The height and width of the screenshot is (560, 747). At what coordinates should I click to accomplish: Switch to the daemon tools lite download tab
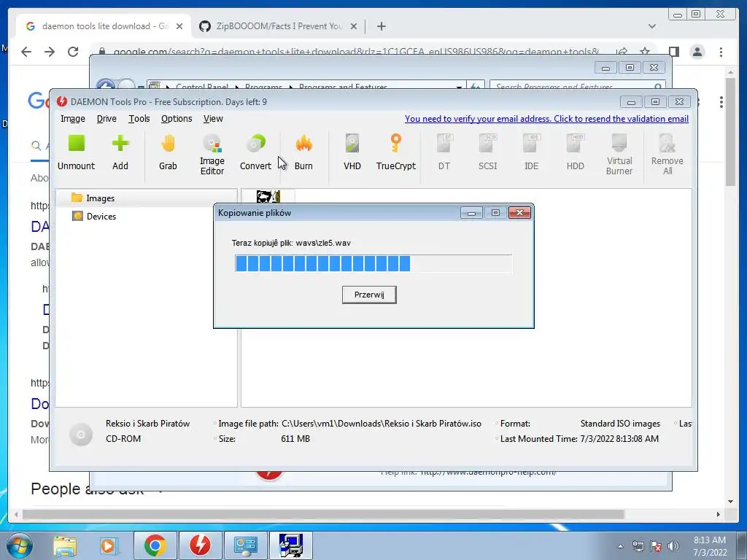[x=104, y=26]
